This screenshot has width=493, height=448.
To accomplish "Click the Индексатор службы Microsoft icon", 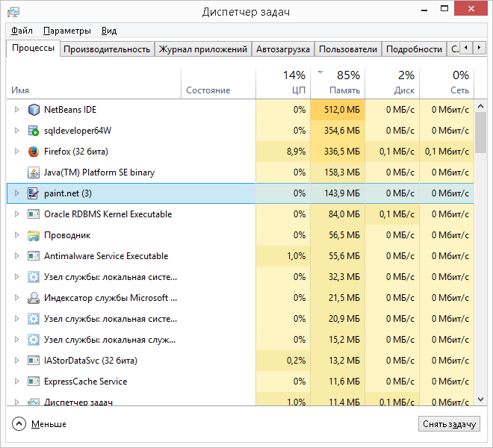I will tap(34, 298).
